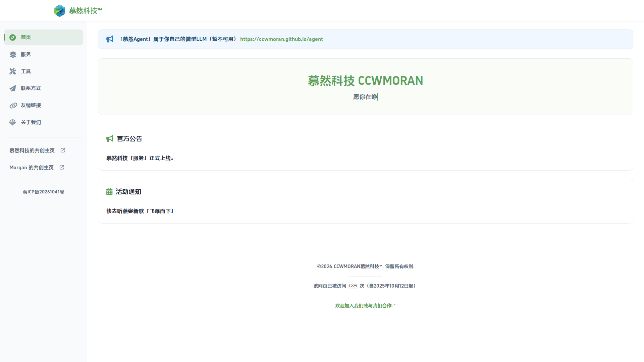Image resolution: width=644 pixels, height=362 pixels.
Task: Select 友情链接 in the sidebar
Action: 31,105
